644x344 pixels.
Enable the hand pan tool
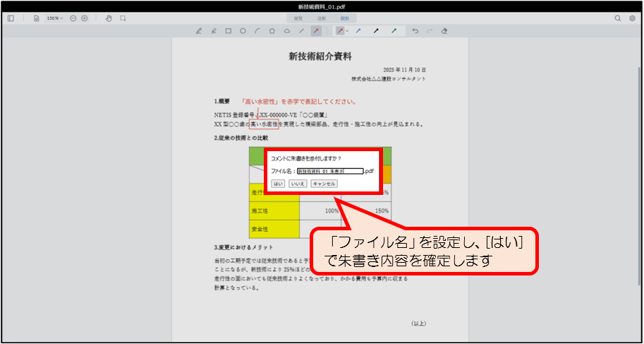[x=108, y=18]
